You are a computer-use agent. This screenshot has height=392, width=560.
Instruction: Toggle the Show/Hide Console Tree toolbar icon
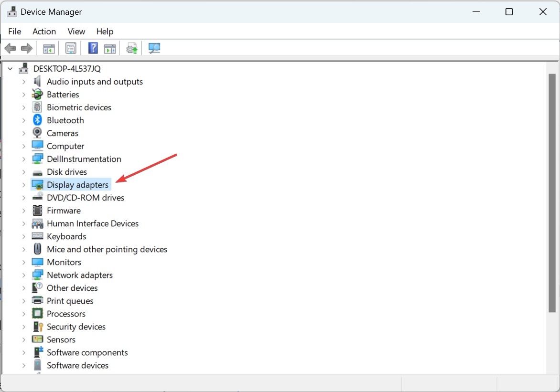click(49, 48)
